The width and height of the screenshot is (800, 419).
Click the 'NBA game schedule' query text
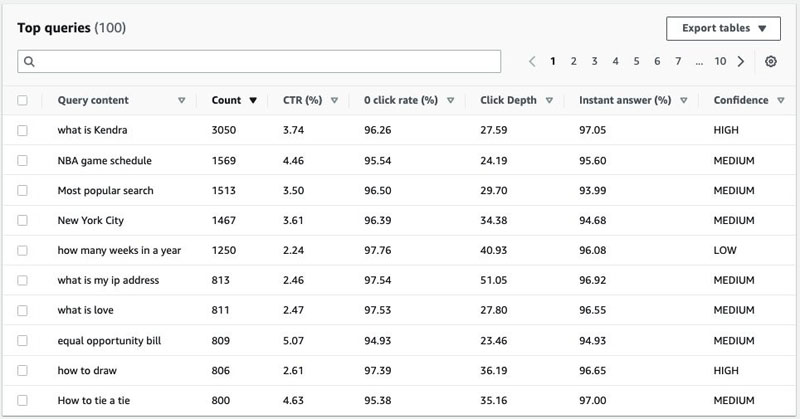[x=105, y=161]
